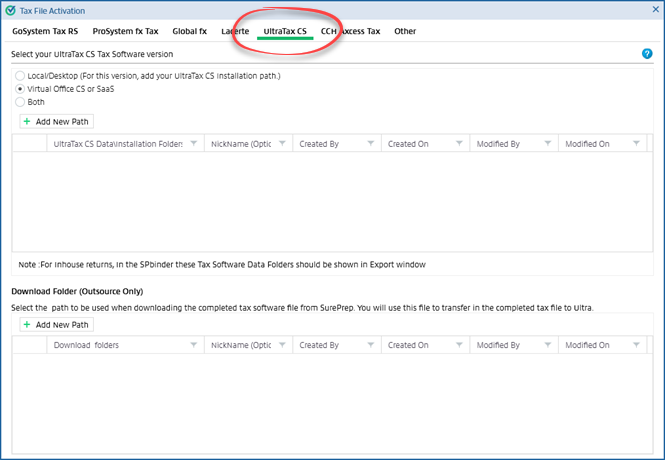Switch to the GoSystem Tax RS tab
665x460 pixels.
45,31
